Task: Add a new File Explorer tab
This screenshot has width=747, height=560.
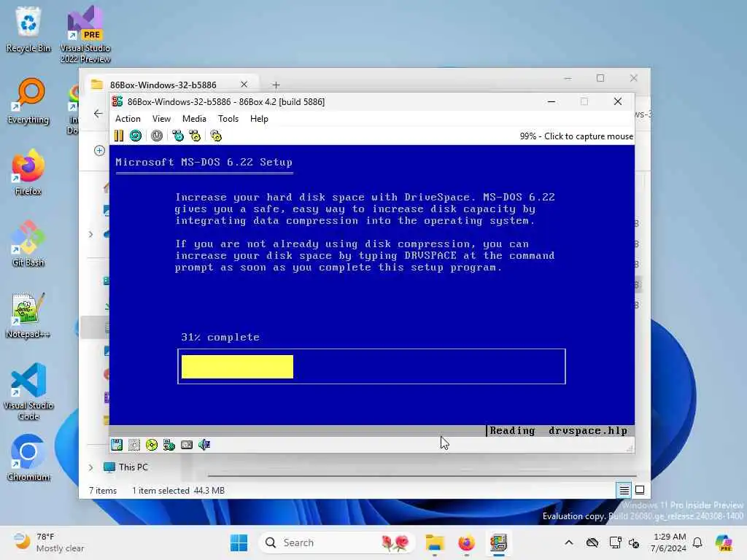Action: pyautogui.click(x=276, y=85)
